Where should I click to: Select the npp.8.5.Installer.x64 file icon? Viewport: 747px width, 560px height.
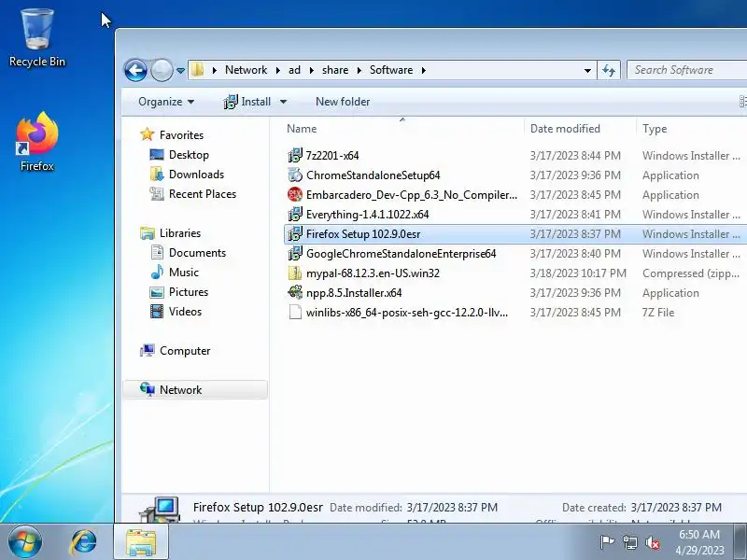point(295,292)
